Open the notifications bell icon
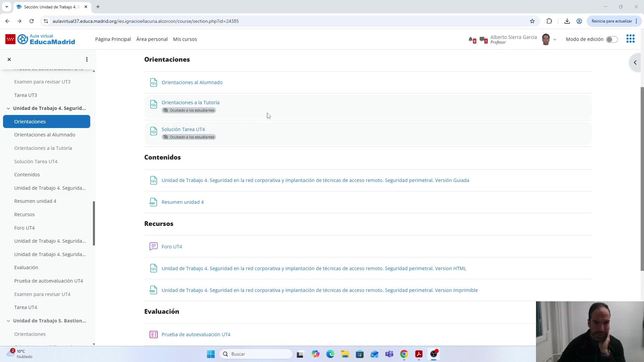Viewport: 644px width, 362px height. click(x=471, y=40)
